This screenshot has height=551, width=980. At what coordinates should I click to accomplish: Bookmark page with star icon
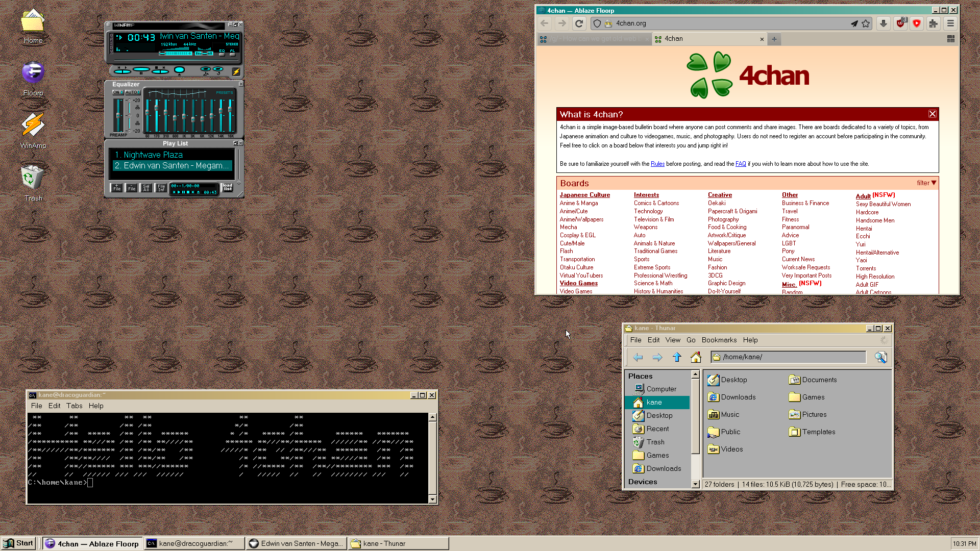tap(866, 23)
